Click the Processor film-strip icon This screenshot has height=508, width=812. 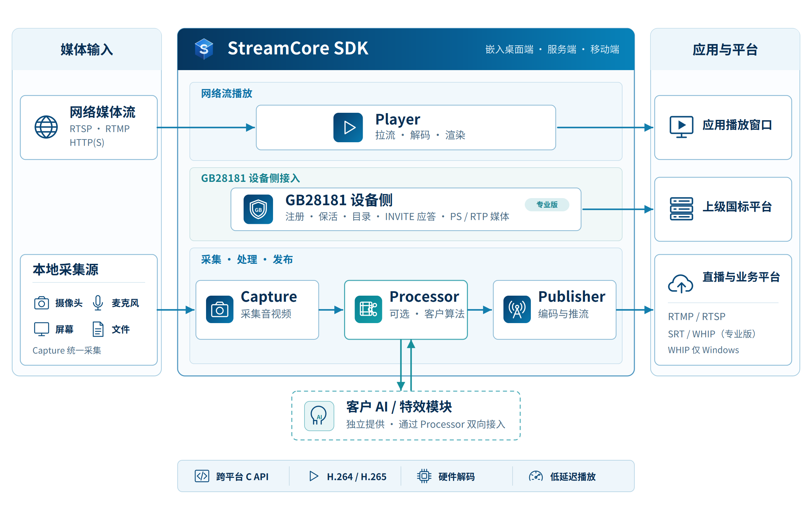[x=368, y=309]
